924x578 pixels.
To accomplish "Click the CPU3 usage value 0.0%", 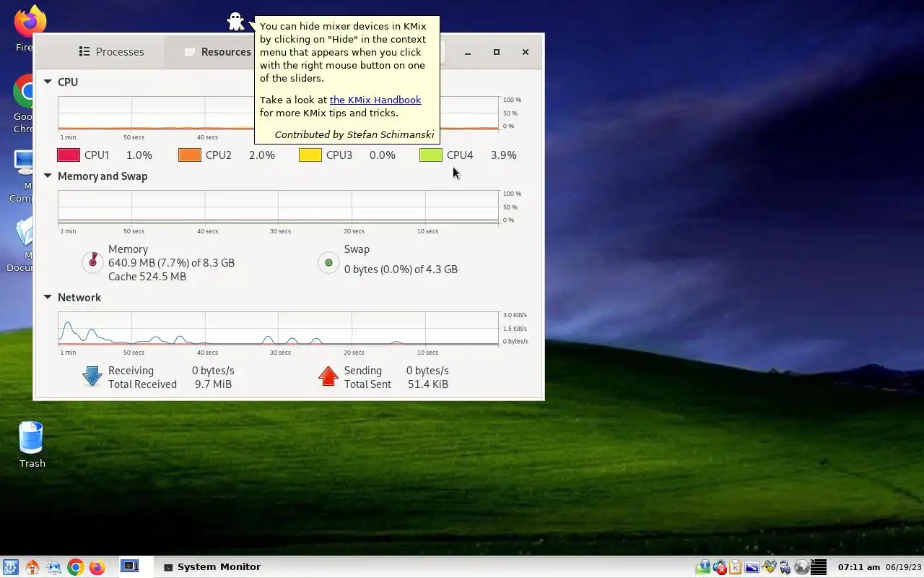I will click(x=383, y=155).
